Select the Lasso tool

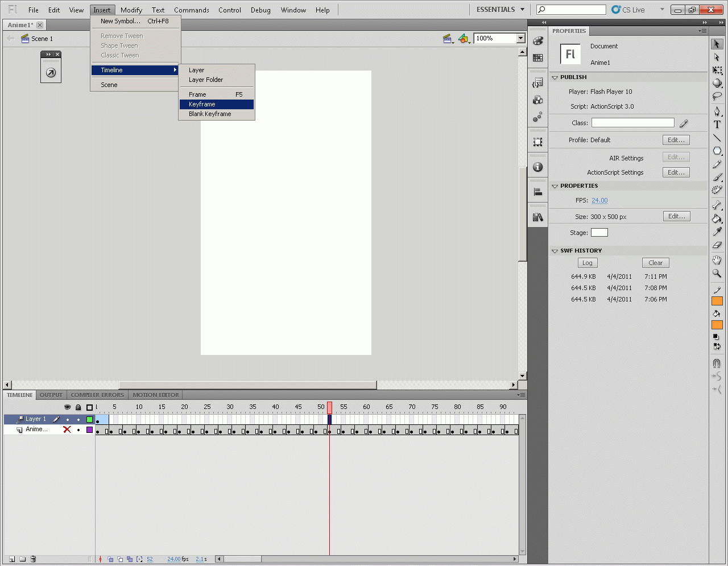pyautogui.click(x=717, y=96)
